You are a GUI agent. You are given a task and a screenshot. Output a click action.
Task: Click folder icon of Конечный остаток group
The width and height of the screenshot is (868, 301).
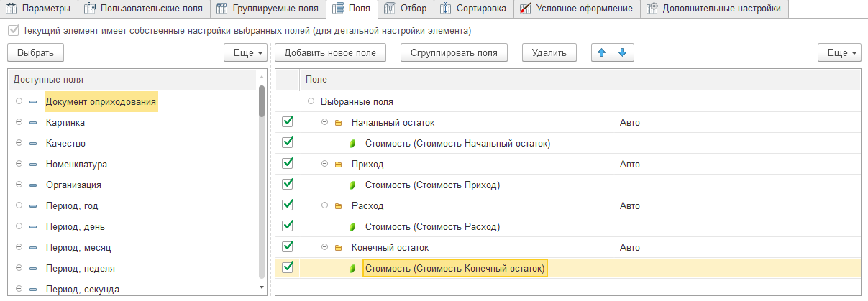pyautogui.click(x=339, y=248)
